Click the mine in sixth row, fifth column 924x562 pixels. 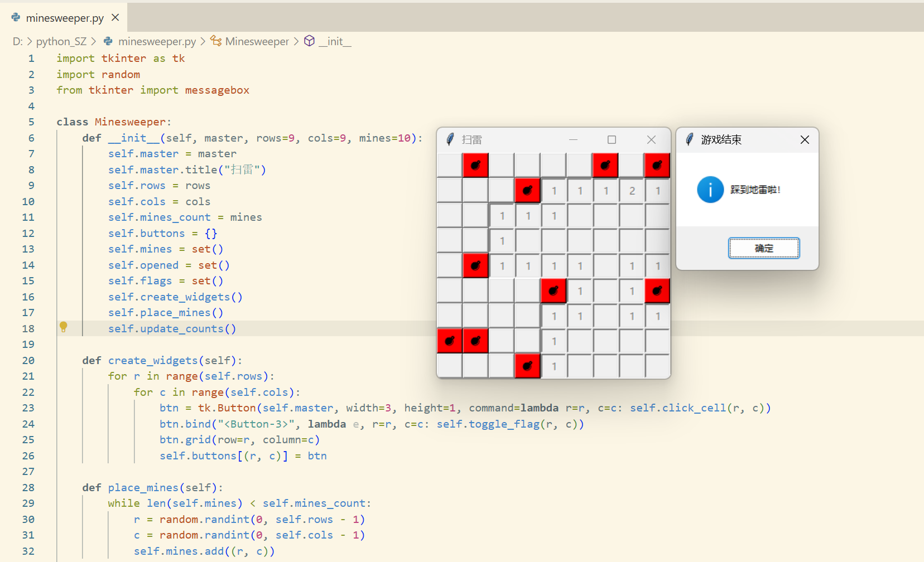pyautogui.click(x=554, y=291)
